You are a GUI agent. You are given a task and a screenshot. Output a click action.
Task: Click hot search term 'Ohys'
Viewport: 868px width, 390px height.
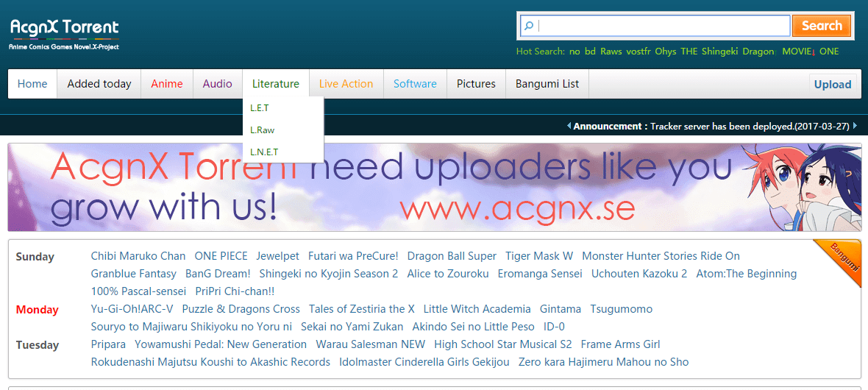666,52
